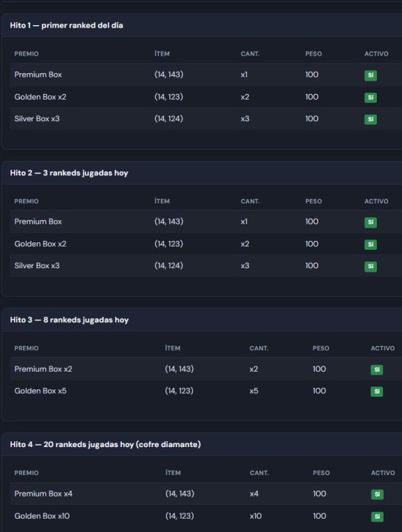Viewport: 402px width, 532px height.
Task: Click the PREMIO column header in Hito 1
Action: pyautogui.click(x=27, y=54)
